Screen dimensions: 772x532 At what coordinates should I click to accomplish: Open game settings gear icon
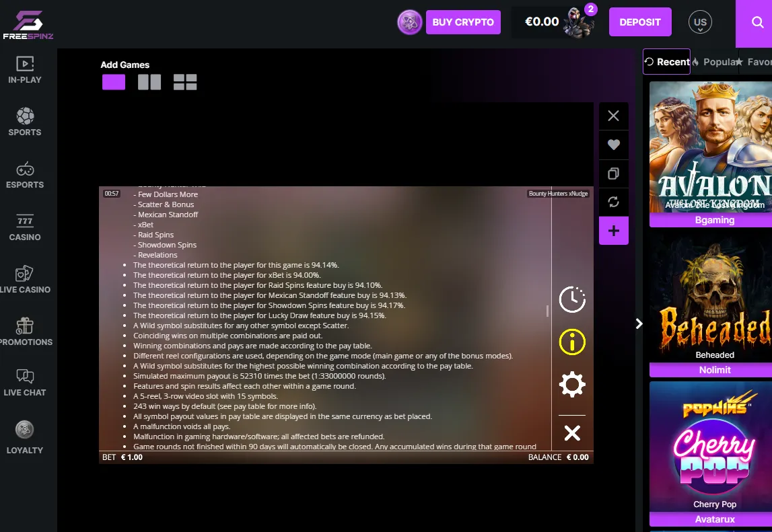pyautogui.click(x=572, y=384)
